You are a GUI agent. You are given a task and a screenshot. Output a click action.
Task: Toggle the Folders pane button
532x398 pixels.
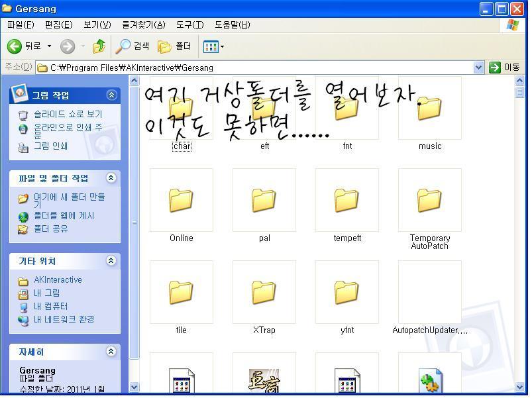point(174,46)
